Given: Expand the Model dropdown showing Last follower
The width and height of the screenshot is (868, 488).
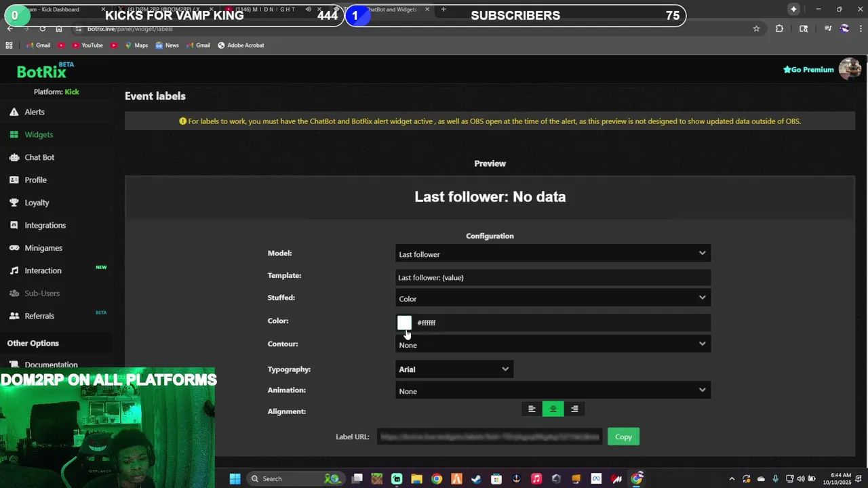Looking at the screenshot, I should tap(553, 254).
